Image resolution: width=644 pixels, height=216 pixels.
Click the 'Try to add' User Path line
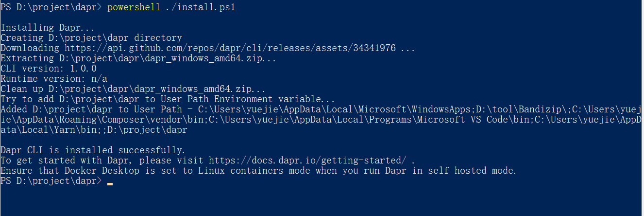pos(168,99)
